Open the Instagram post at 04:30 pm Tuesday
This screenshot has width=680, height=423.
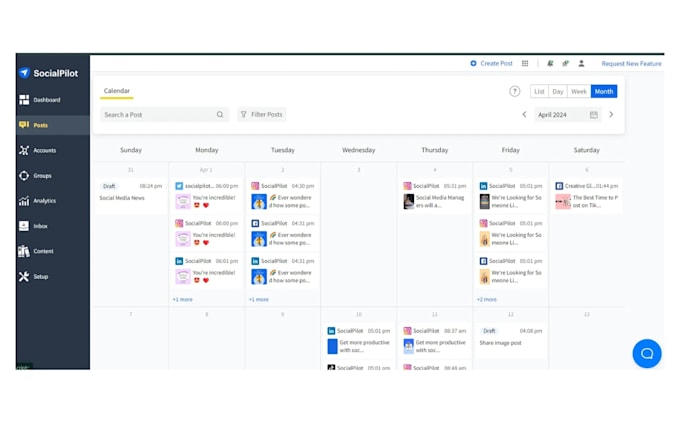pyautogui.click(x=283, y=196)
